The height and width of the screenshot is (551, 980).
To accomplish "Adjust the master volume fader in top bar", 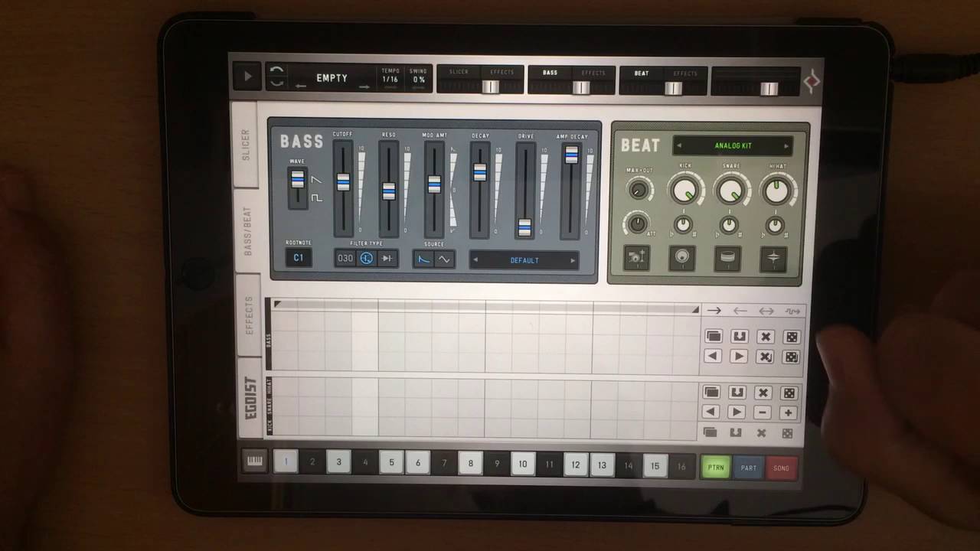I will 769,89.
